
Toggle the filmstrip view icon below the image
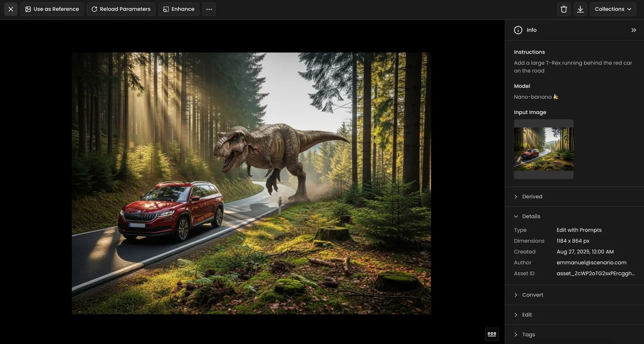pos(492,334)
